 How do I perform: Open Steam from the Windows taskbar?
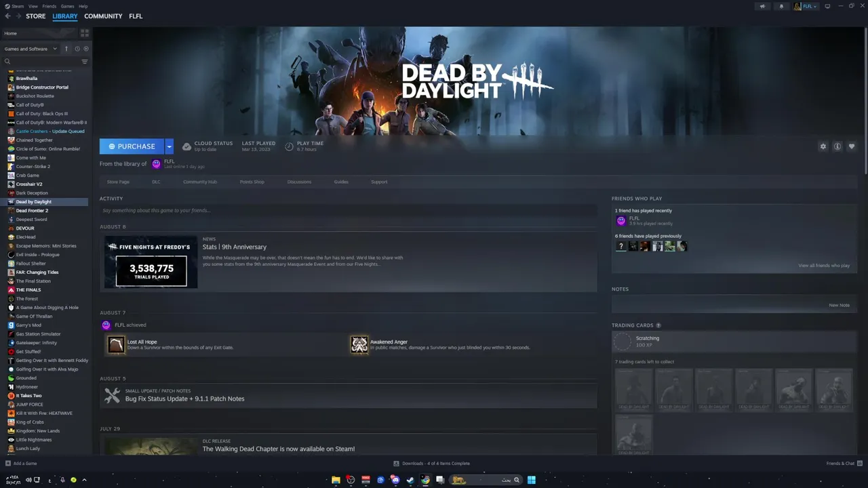click(x=410, y=480)
